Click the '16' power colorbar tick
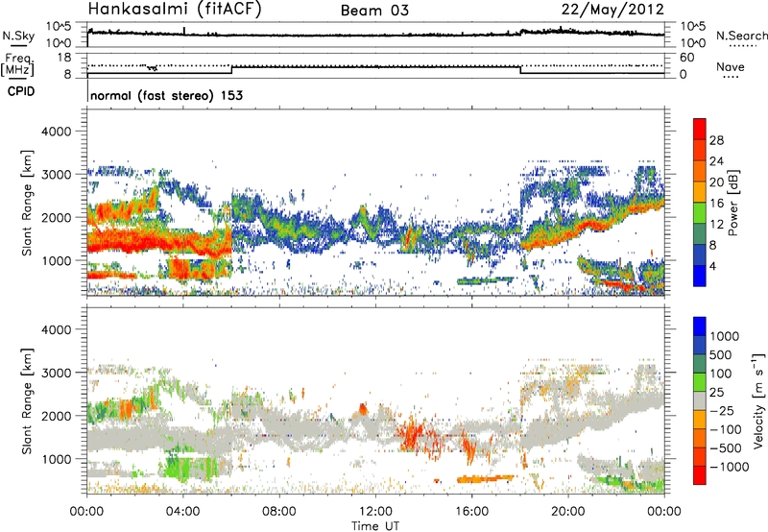The height and width of the screenshot is (532, 768). [716, 204]
